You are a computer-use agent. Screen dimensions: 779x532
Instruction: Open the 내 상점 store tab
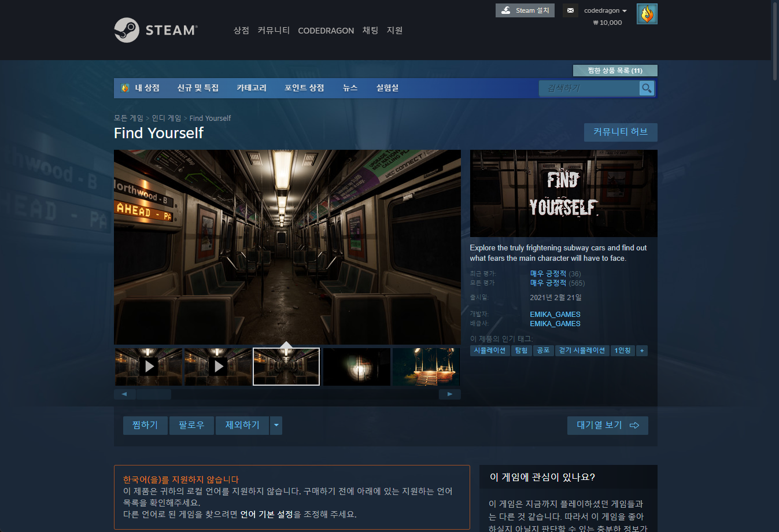click(147, 88)
